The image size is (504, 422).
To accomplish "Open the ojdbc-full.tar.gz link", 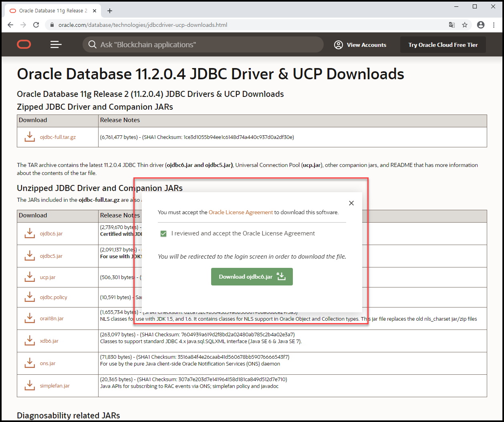I will click(58, 137).
